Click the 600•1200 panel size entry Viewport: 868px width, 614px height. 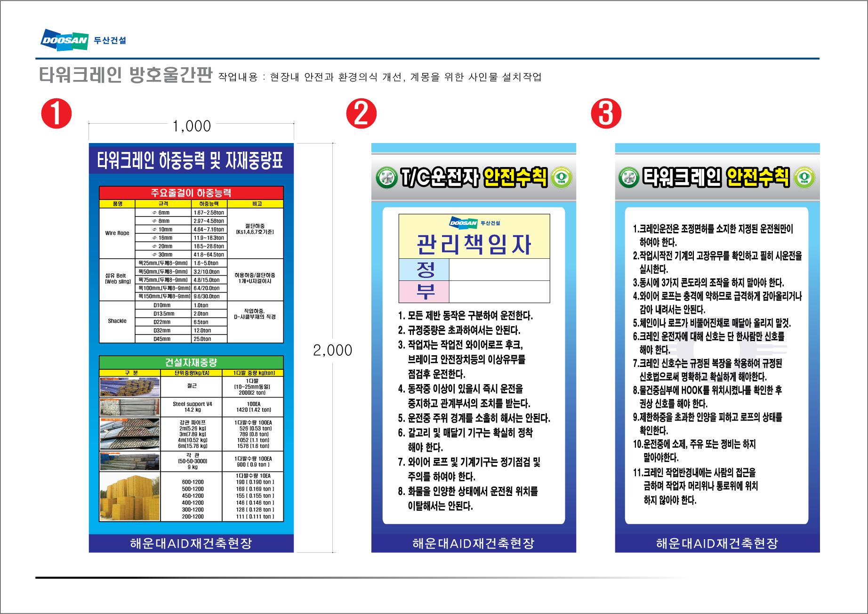(x=193, y=482)
